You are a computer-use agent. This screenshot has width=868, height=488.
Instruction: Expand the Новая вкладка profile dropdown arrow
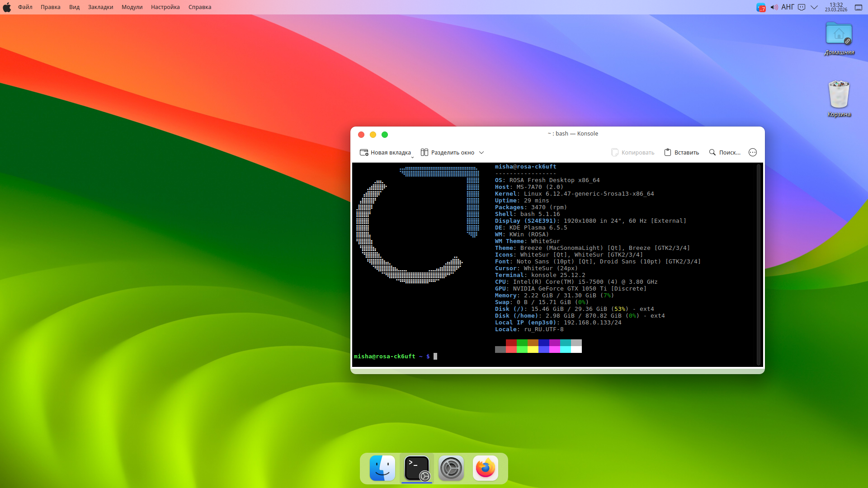click(412, 157)
